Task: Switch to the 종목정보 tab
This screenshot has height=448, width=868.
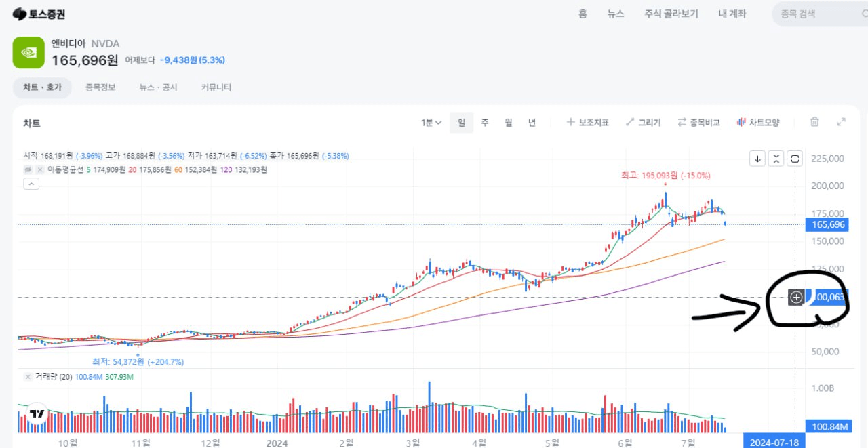Action: (100, 87)
